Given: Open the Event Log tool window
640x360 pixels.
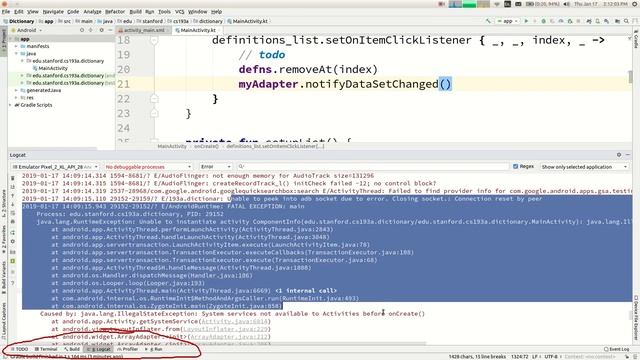Looking at the screenshot, I should coord(616,349).
